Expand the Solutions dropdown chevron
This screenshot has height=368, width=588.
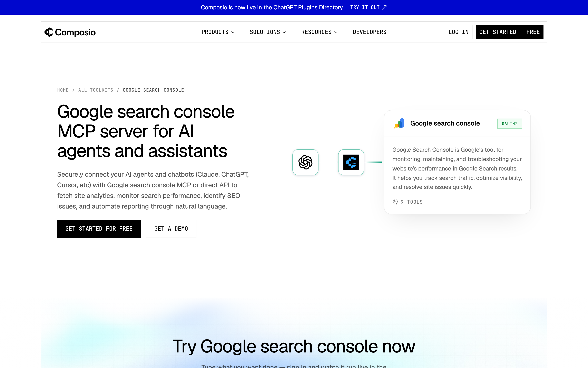coord(284,32)
